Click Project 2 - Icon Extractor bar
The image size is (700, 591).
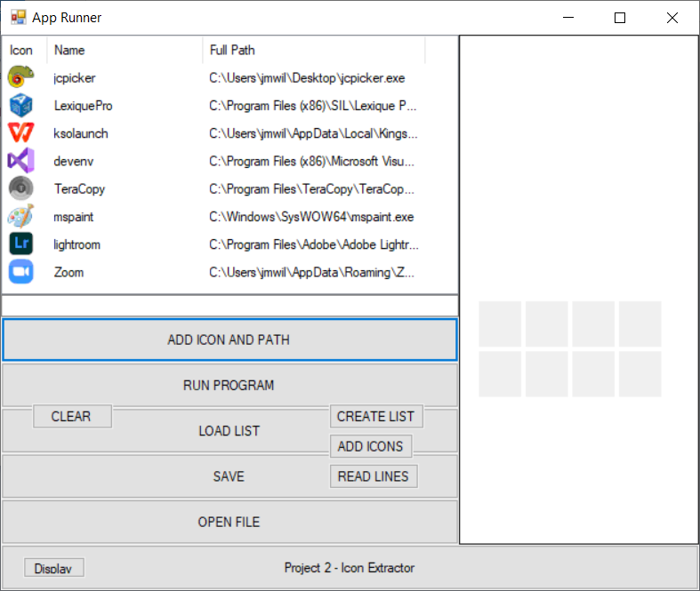point(350,567)
